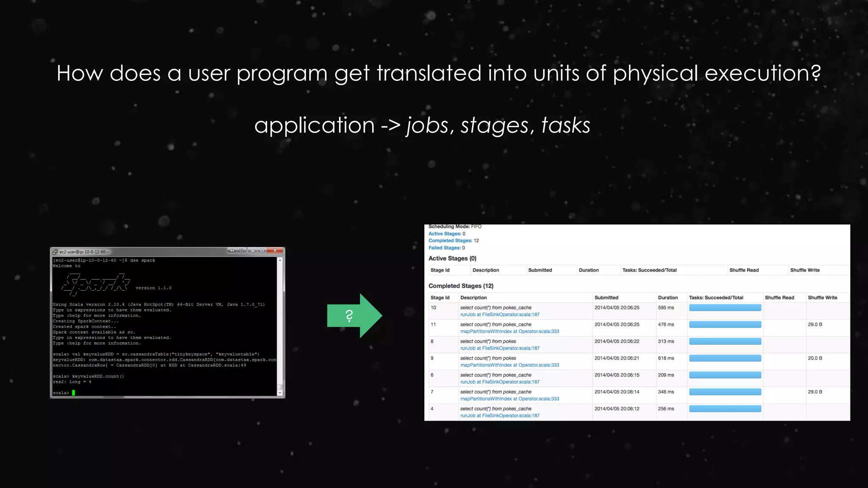Click 'keyvalueRDD.count()' command in terminal
The image size is (868, 488).
98,376
